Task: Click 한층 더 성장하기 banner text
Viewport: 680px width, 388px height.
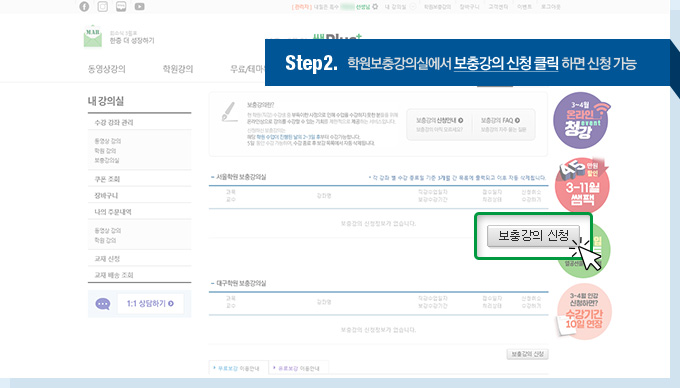Action: [132, 40]
